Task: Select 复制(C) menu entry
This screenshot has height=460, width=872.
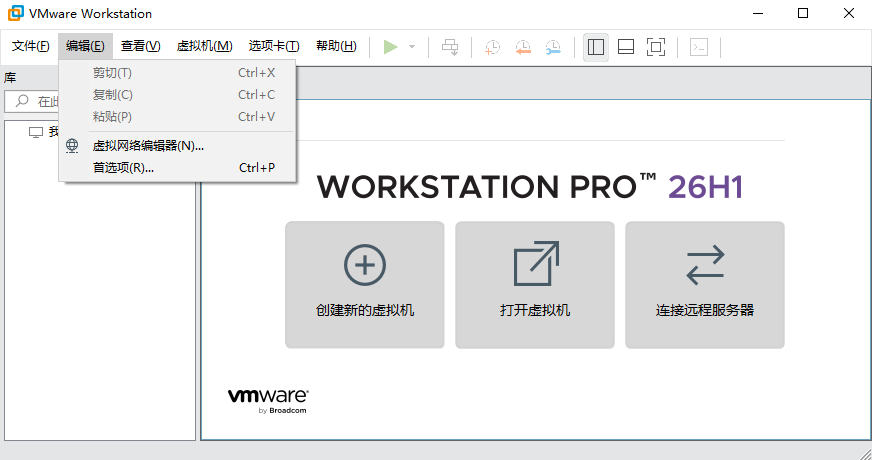Action: pyautogui.click(x=177, y=95)
